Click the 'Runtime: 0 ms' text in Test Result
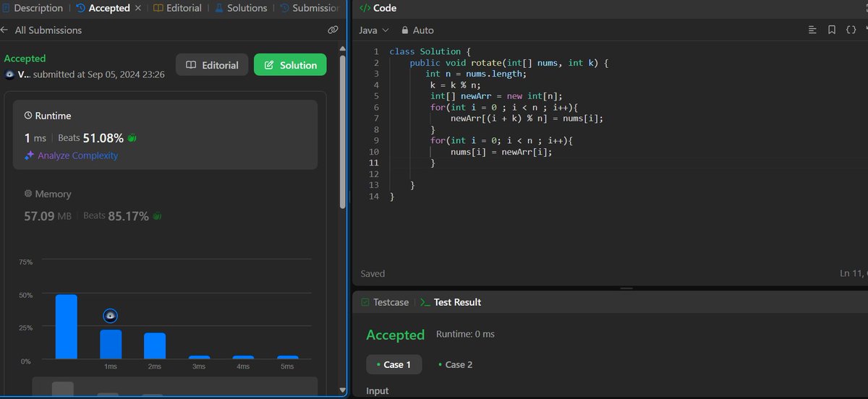The width and height of the screenshot is (868, 399). (465, 334)
